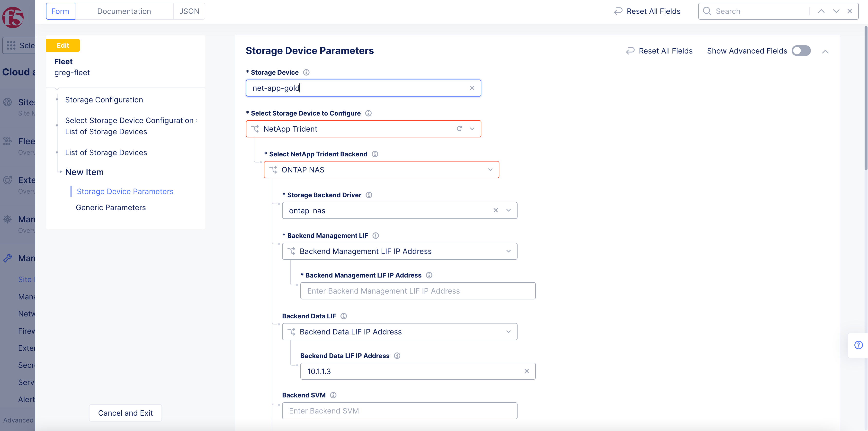Click Reset All Fields for Storage Device Parameters
868x431 pixels.
click(659, 51)
